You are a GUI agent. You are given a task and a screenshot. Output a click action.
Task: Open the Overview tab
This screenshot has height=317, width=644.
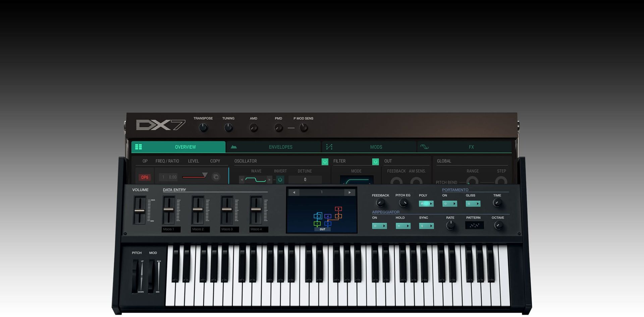click(178, 147)
